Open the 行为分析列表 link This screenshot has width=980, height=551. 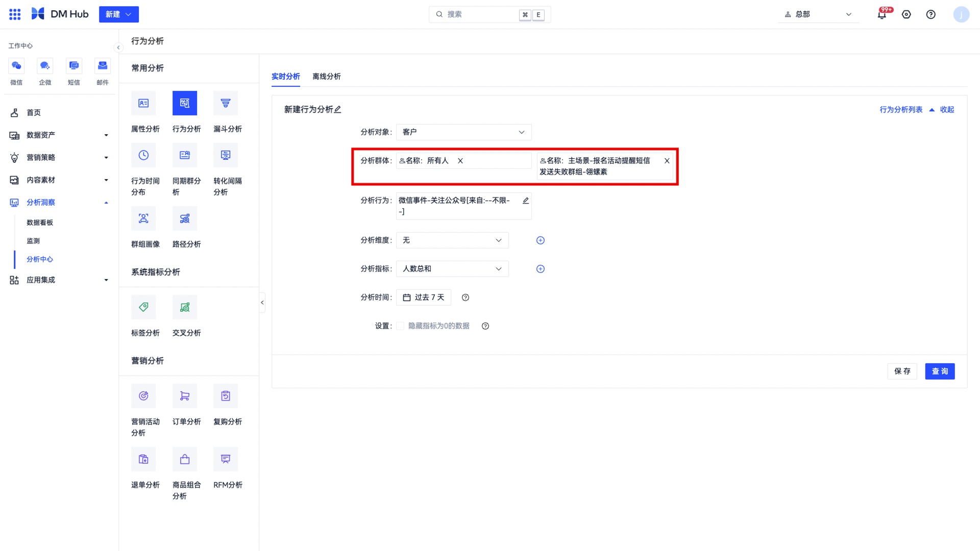coord(901,110)
